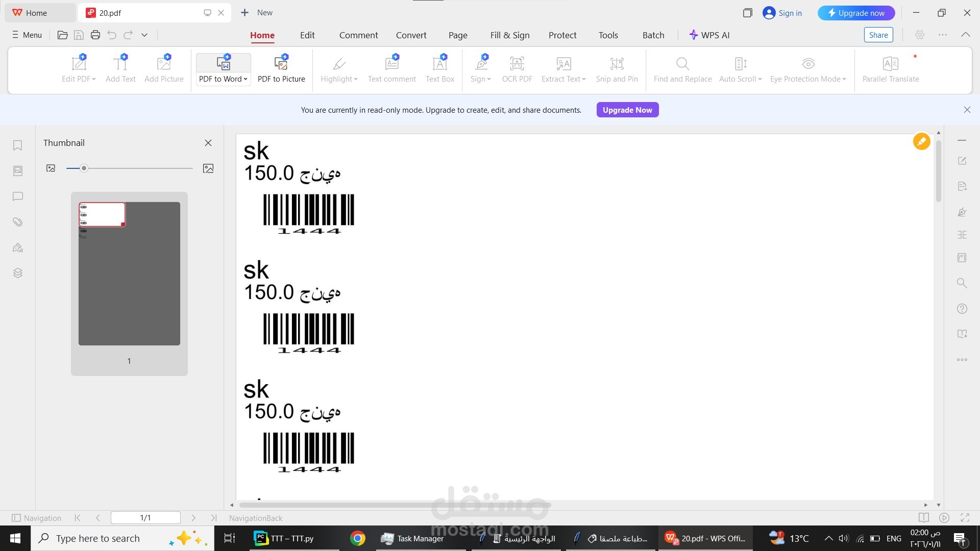Image resolution: width=980 pixels, height=551 pixels.
Task: Click the comments panel icon in sidebar
Action: pyautogui.click(x=18, y=196)
